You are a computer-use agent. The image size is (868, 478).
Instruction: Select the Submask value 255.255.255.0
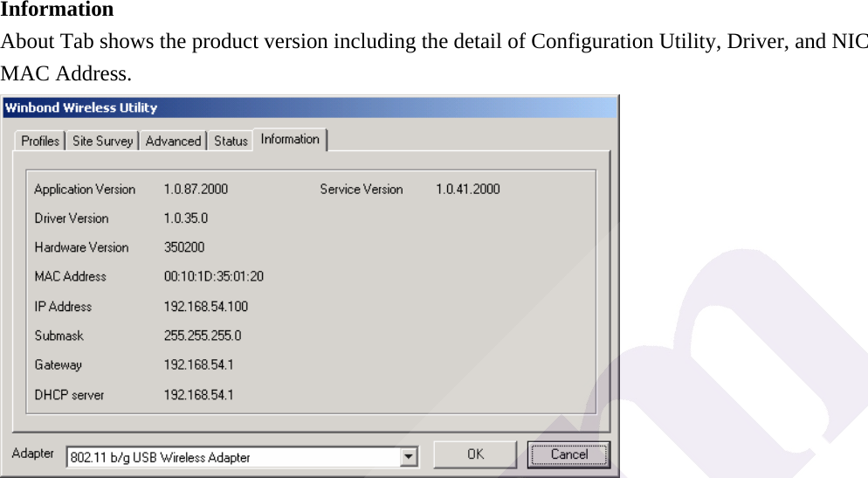(203, 336)
